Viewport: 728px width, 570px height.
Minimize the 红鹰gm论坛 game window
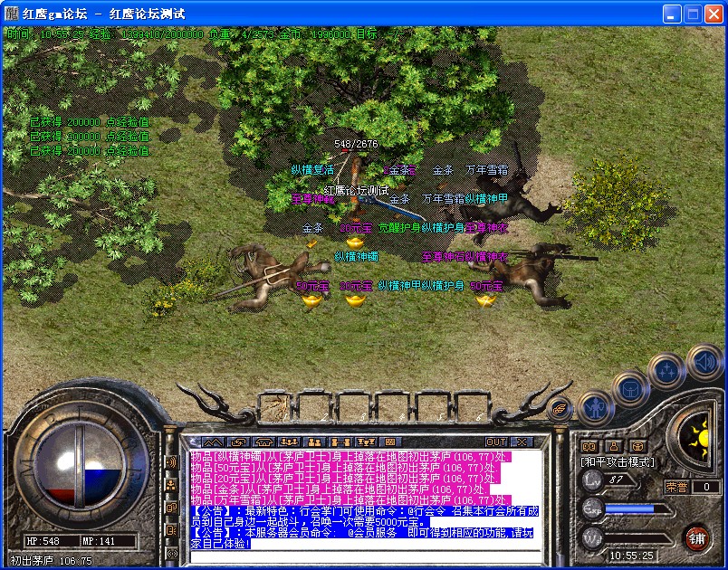[x=671, y=14]
